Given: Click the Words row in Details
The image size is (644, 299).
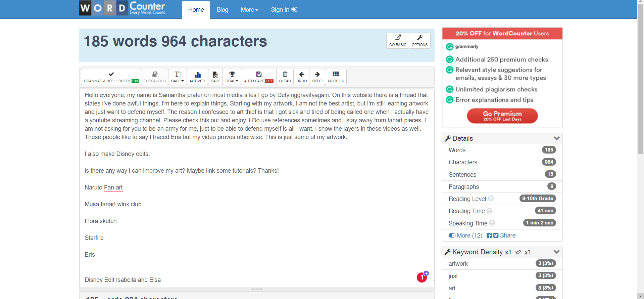Looking at the screenshot, I should [502, 150].
